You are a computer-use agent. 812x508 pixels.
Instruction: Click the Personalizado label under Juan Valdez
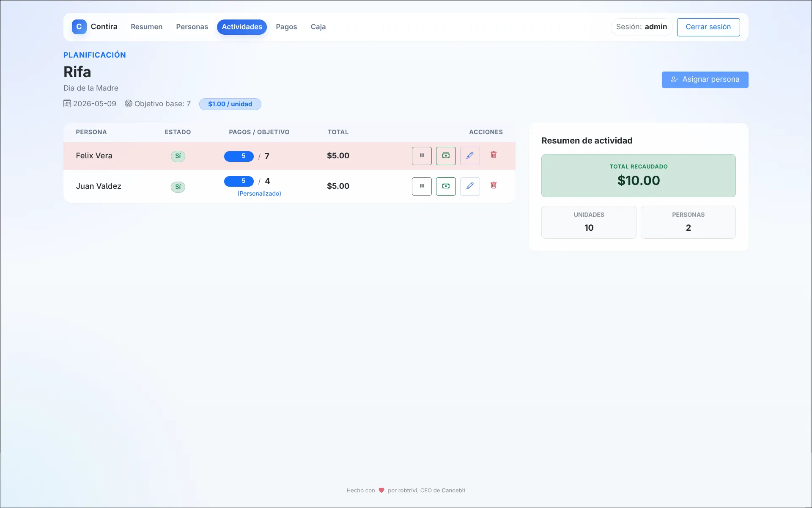259,193
